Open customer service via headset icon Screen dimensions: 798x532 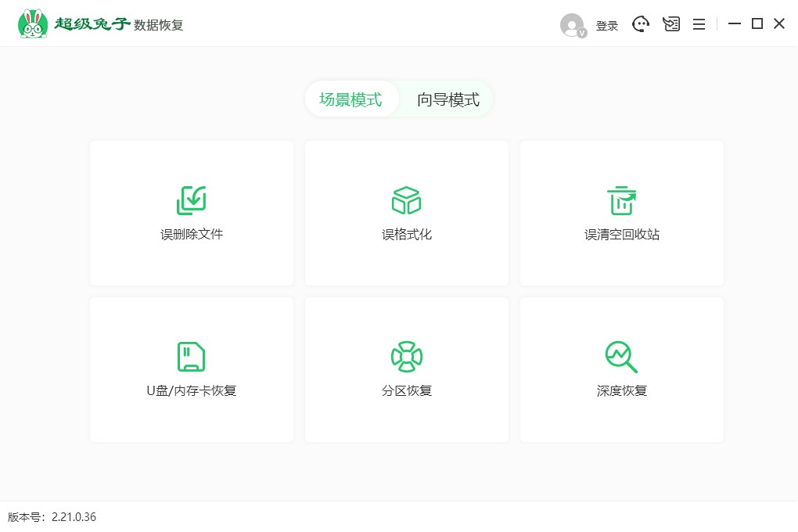coord(641,24)
